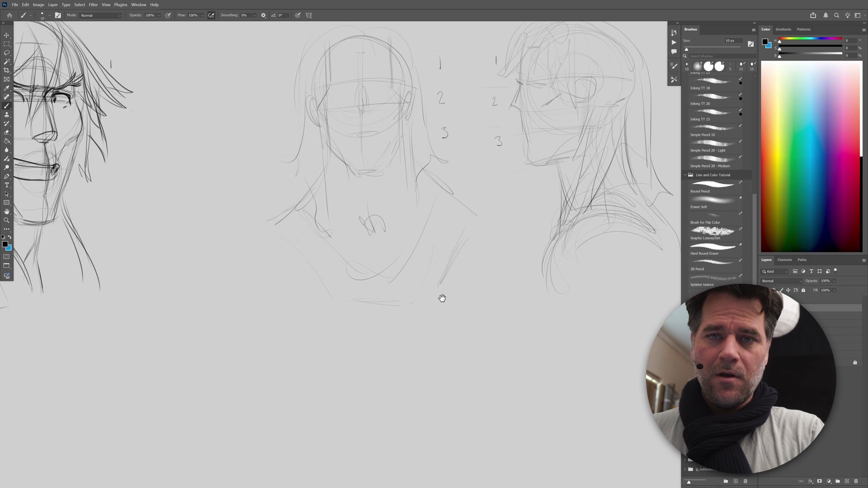The image size is (868, 488).
Task: Select the Eyedropper tool
Action: pos(6,88)
